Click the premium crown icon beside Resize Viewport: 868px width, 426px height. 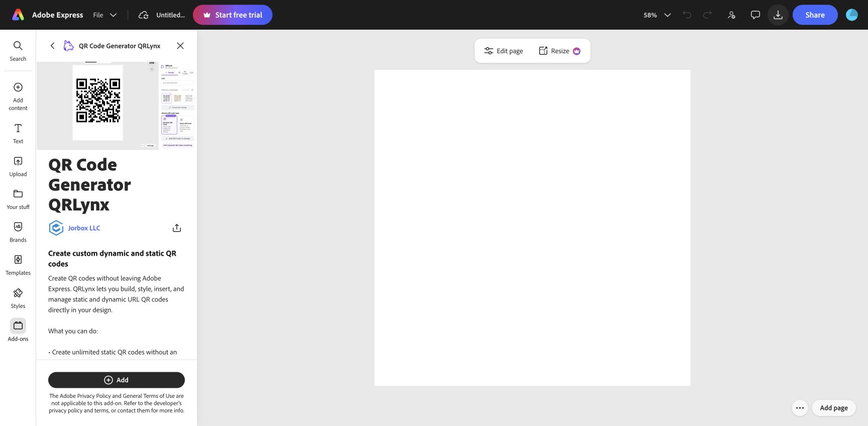pos(577,51)
